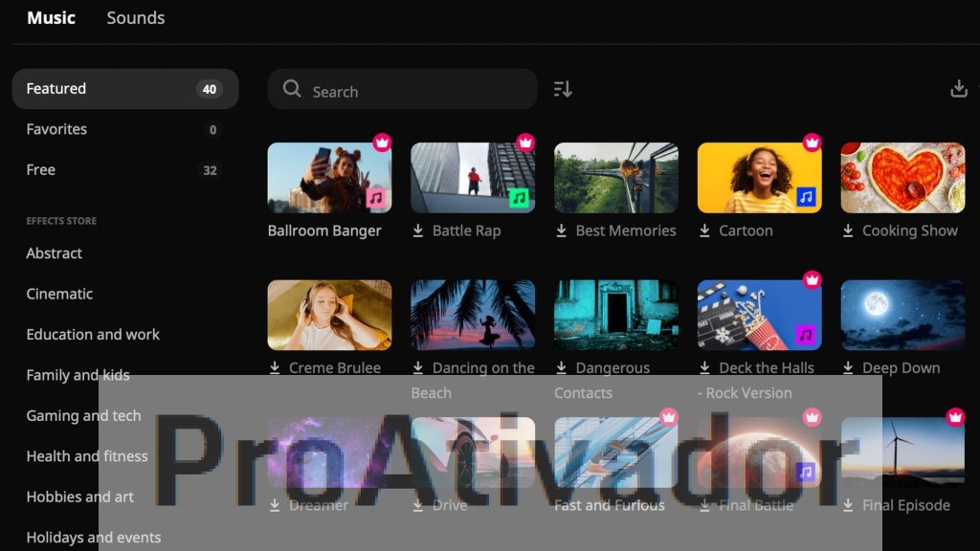Download the Cooking Show track

pyautogui.click(x=848, y=231)
